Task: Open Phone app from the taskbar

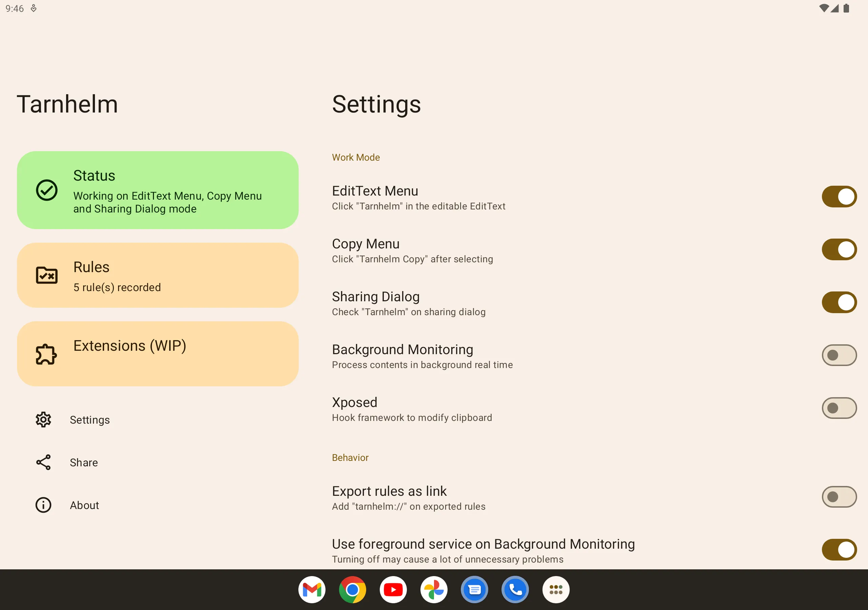Action: point(515,590)
